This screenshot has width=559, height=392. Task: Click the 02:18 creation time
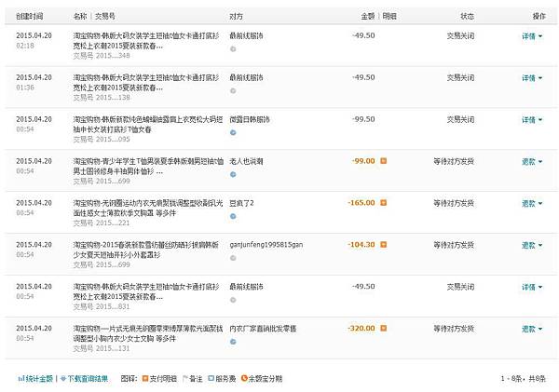point(25,46)
